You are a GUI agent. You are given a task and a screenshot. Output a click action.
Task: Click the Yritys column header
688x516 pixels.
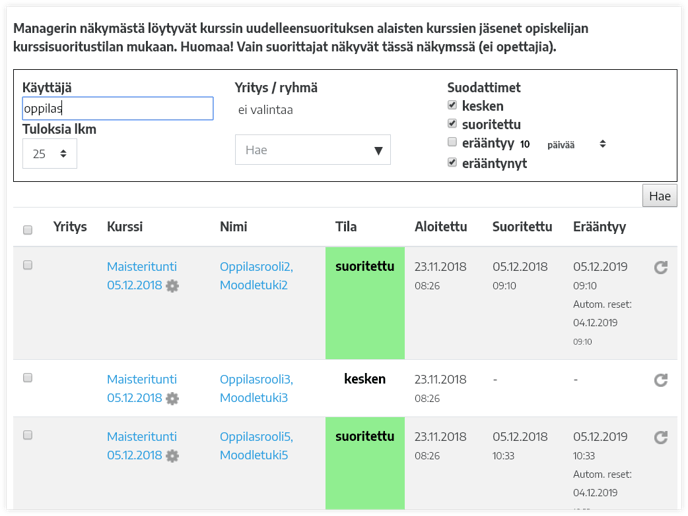click(x=70, y=227)
